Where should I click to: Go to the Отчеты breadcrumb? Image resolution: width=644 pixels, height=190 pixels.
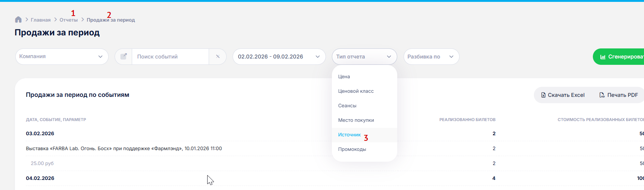(69, 20)
